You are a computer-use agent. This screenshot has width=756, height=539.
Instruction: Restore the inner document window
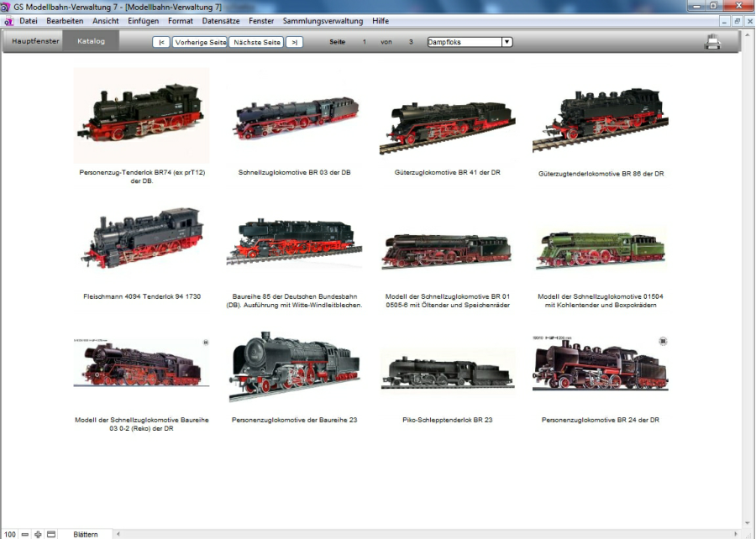[737, 21]
